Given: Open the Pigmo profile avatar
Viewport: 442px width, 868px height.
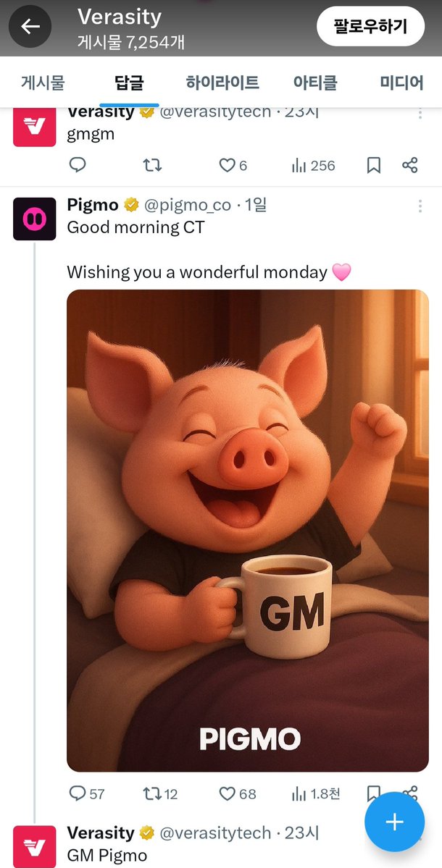Looking at the screenshot, I should tap(34, 219).
